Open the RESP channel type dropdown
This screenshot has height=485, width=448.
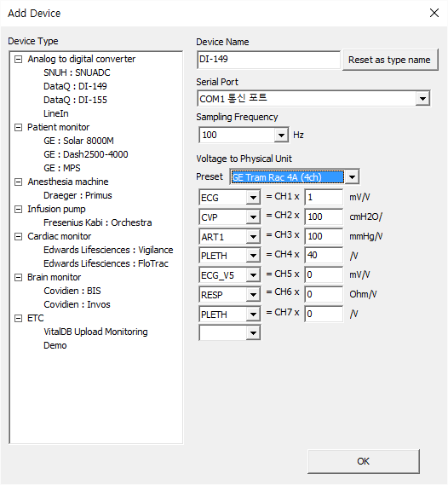coord(253,295)
